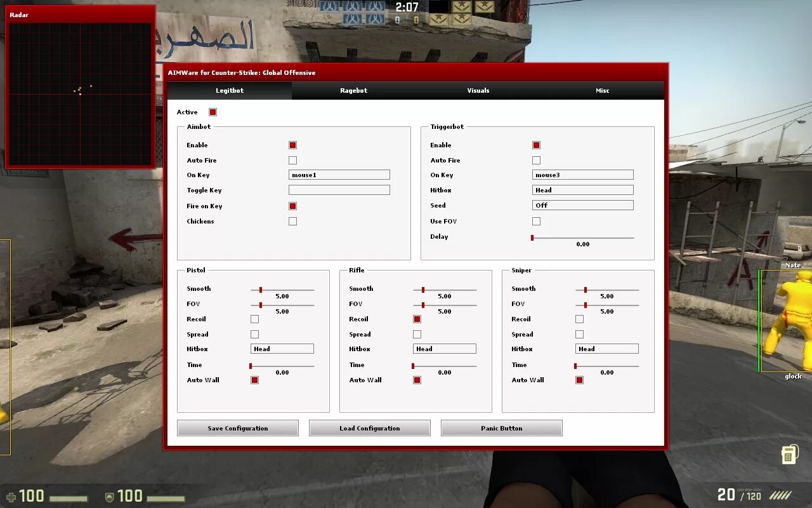
Task: Enable Aimbot Auto Fire checkbox
Action: [x=292, y=161]
